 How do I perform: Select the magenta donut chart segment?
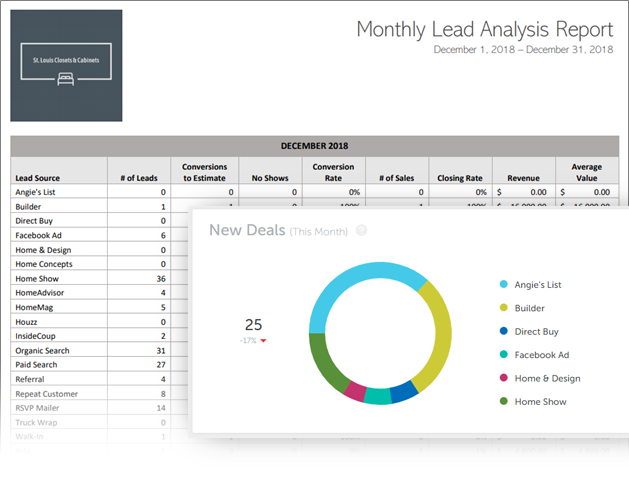click(353, 390)
